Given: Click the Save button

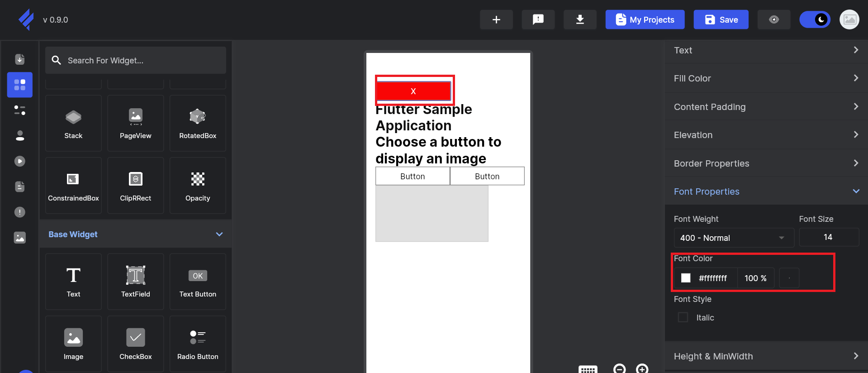Looking at the screenshot, I should [x=721, y=19].
